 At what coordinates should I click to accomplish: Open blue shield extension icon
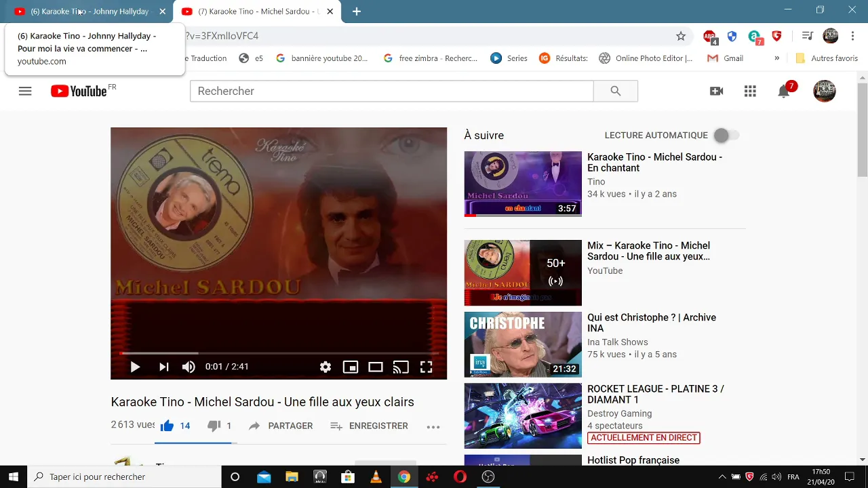click(732, 36)
